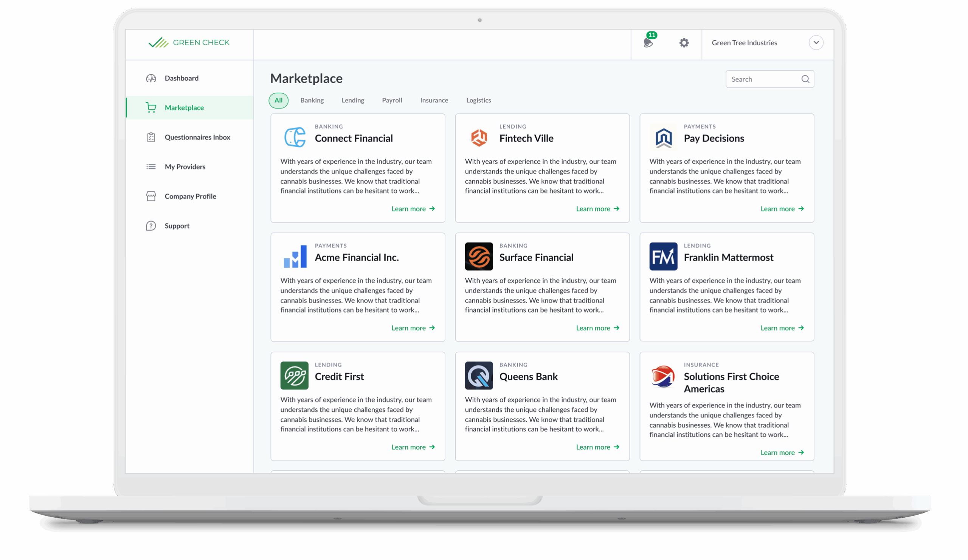
Task: Open notifications bell with 11 badge
Action: (648, 42)
